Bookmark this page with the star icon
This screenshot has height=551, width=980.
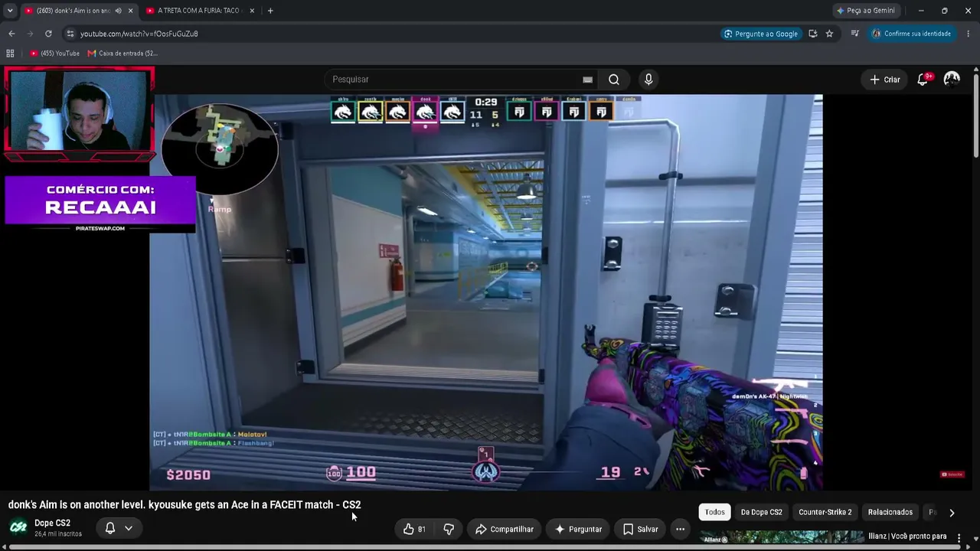[829, 34]
